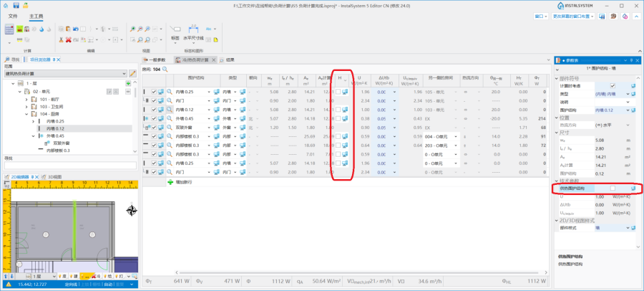This screenshot has height=291, width=644.
Task: Expand the 101 front hall tree node
Action: (26, 99)
